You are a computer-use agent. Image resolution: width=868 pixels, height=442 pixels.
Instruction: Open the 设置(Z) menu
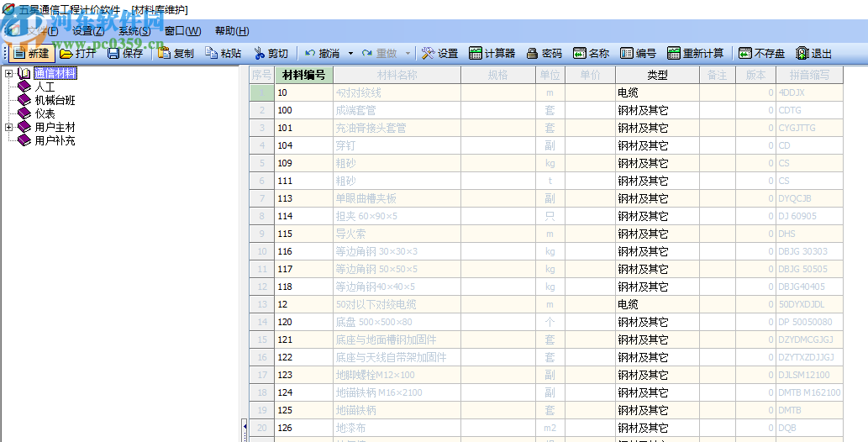point(88,31)
